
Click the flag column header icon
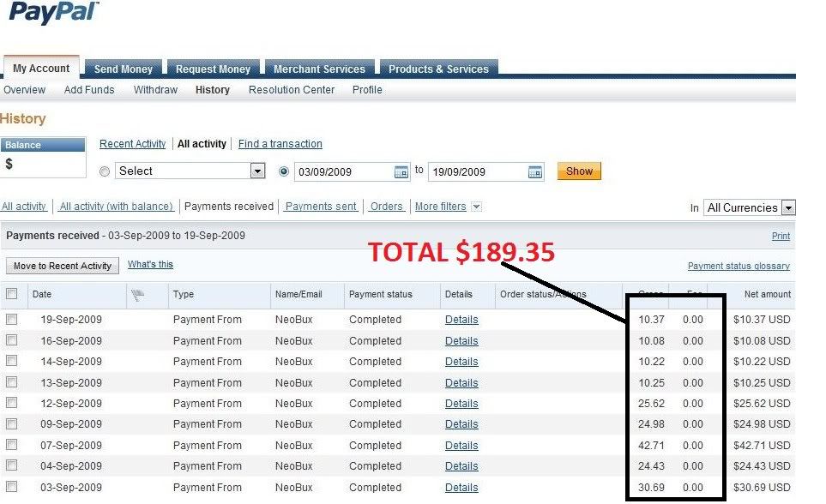pyautogui.click(x=137, y=295)
